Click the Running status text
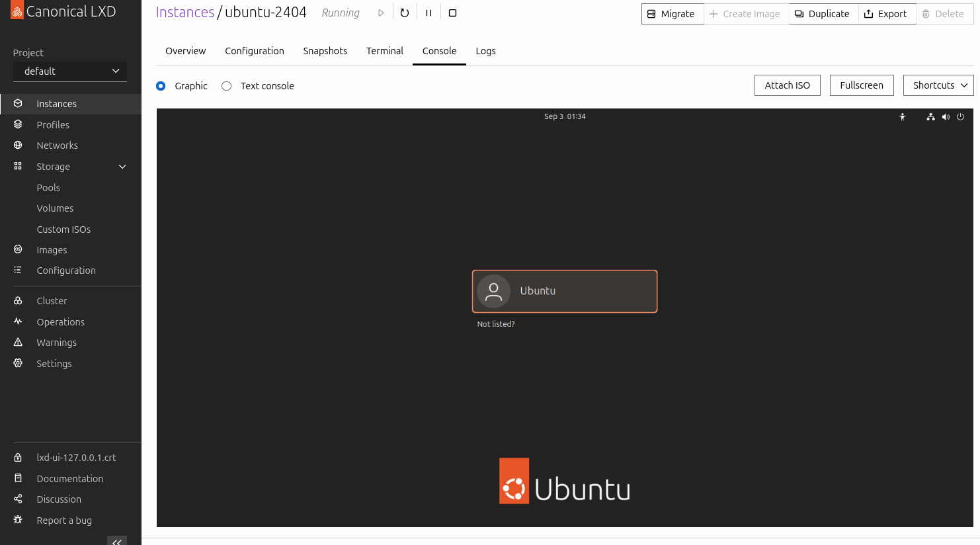 [341, 13]
